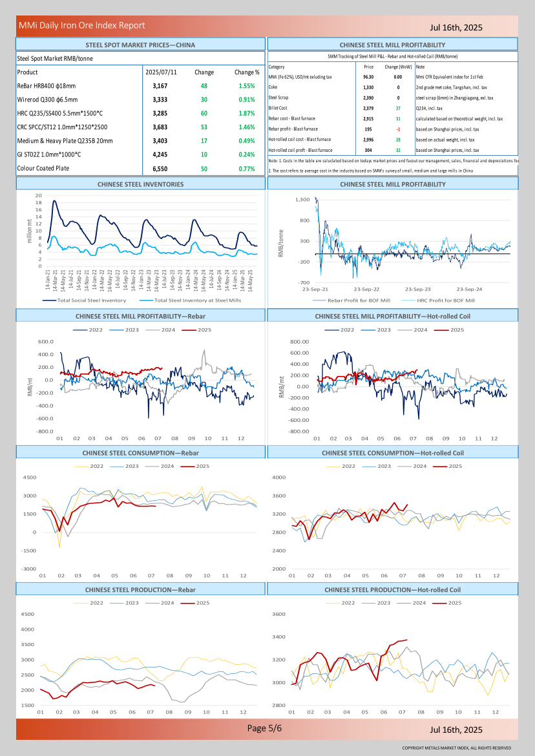Click the Hot-rolled coil profit value '304'

[x=368, y=150]
